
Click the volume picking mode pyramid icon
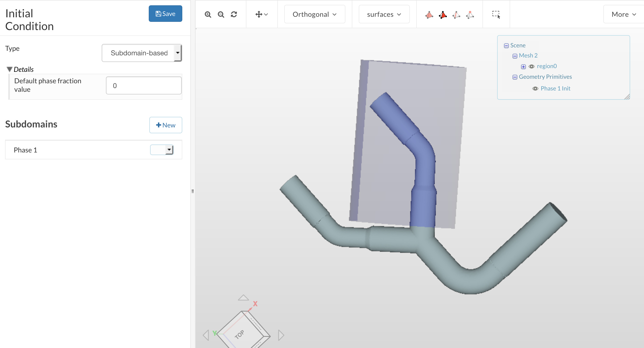tap(429, 15)
